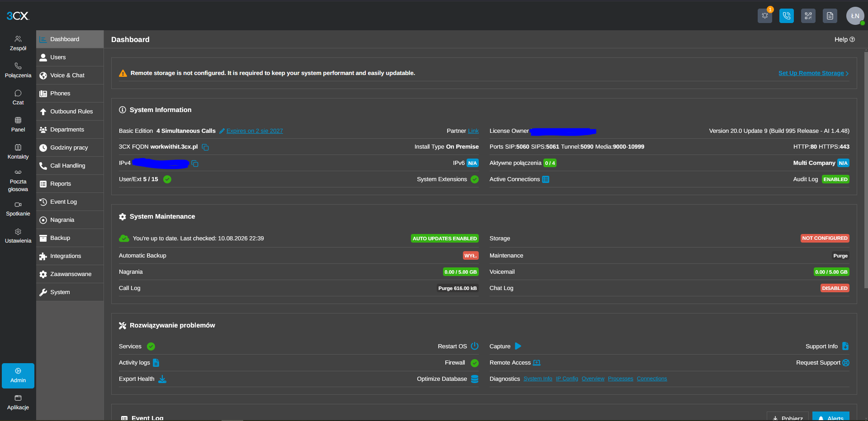Click the Call Log Purge 616.00 kB button
868x421 pixels.
(458, 288)
